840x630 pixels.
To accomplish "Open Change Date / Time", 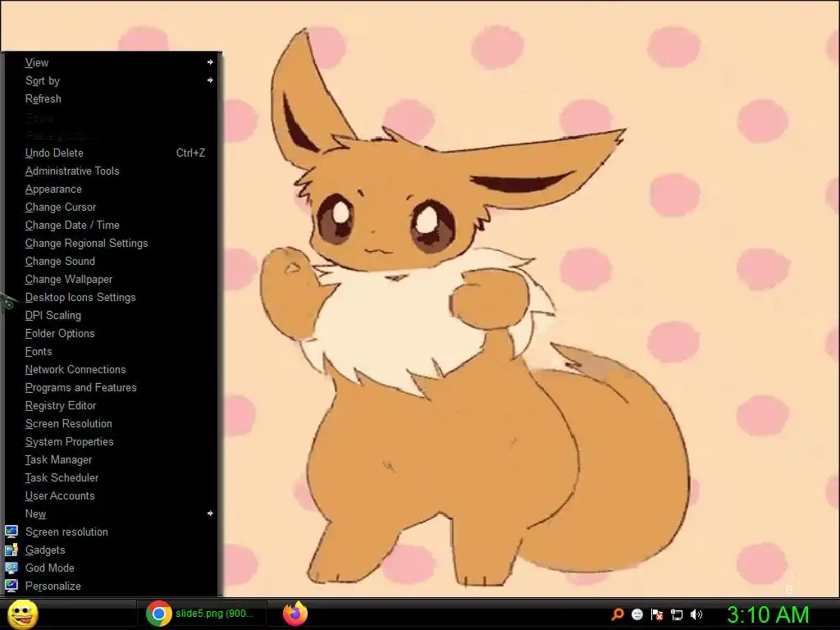I will pyautogui.click(x=112, y=225).
